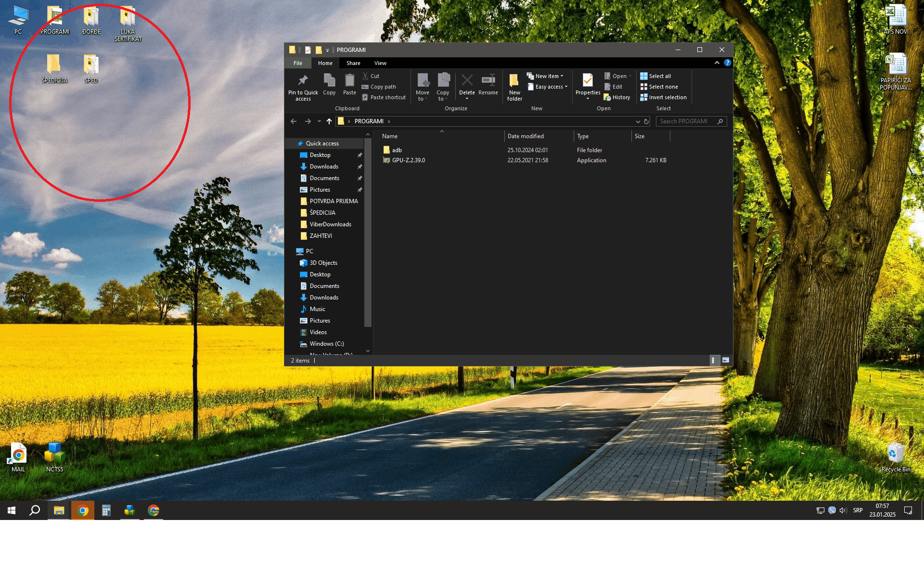924x585 pixels.
Task: Open the Open button dropdown
Action: [x=630, y=76]
